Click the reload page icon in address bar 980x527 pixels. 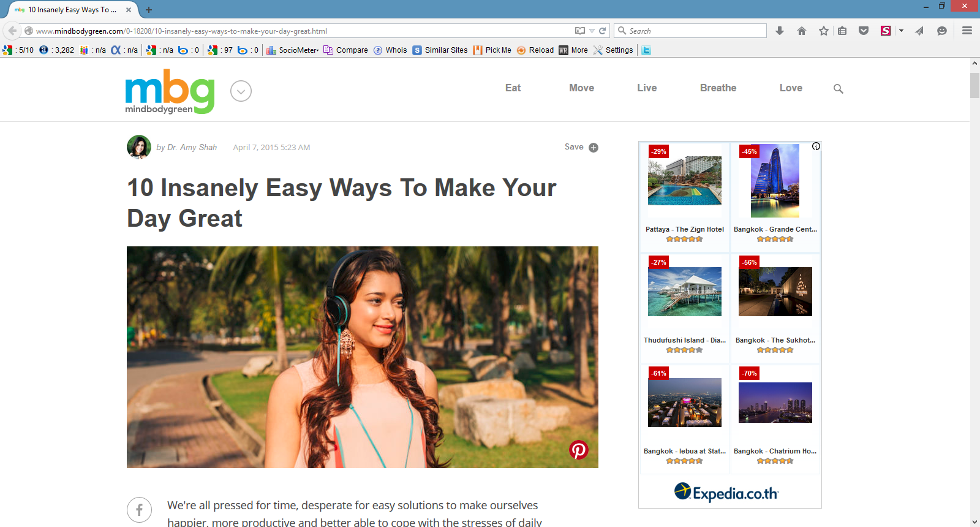pyautogui.click(x=603, y=31)
